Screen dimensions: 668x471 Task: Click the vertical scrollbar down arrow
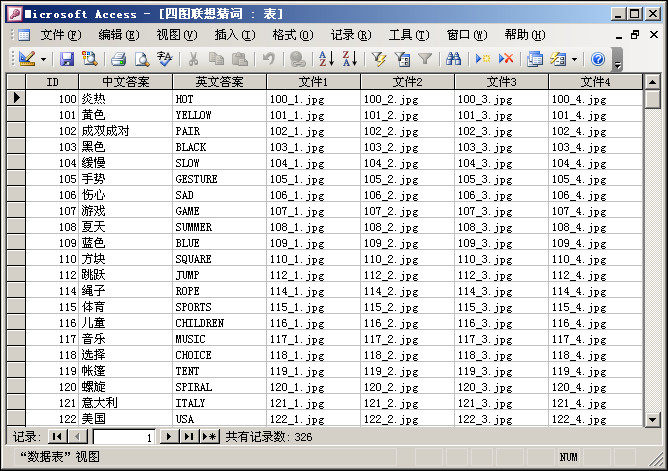pos(652,419)
